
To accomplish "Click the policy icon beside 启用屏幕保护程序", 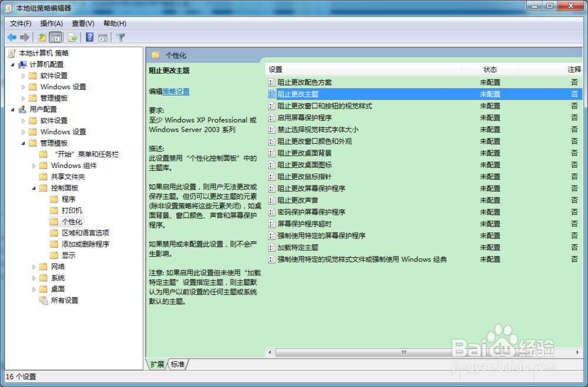I will [272, 117].
